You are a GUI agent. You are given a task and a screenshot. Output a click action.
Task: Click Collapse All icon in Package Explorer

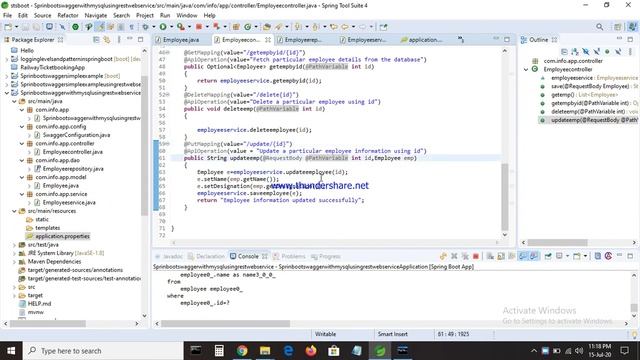(x=96, y=40)
